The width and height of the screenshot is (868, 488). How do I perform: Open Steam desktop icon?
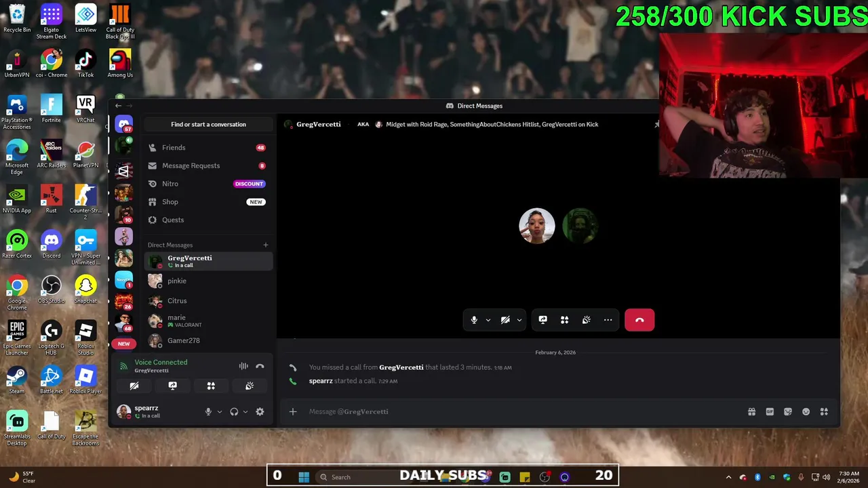[17, 380]
